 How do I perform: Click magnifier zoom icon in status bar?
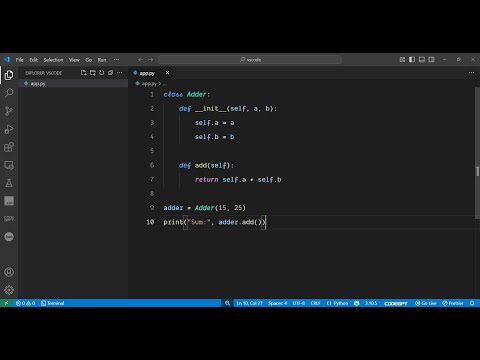pos(227,303)
